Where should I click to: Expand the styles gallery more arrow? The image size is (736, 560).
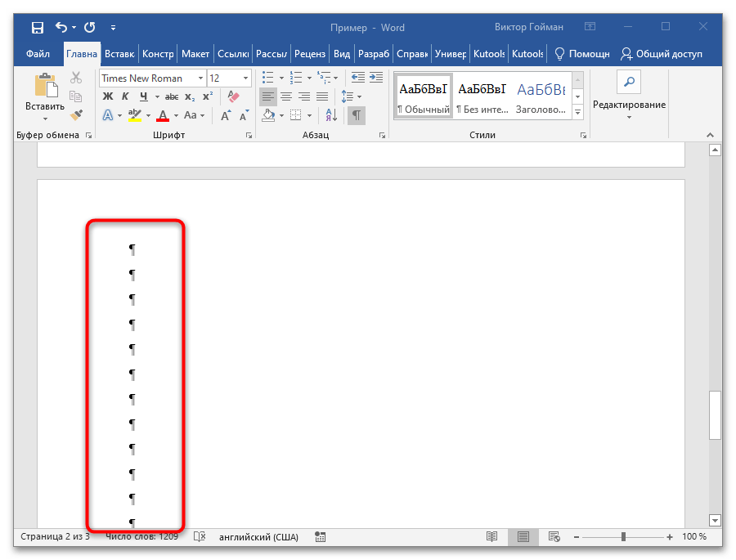tap(578, 112)
